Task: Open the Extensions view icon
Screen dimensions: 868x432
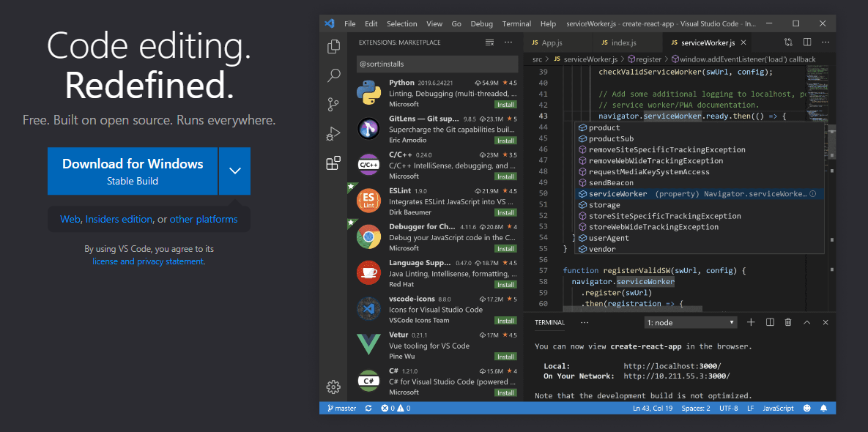Action: click(333, 163)
